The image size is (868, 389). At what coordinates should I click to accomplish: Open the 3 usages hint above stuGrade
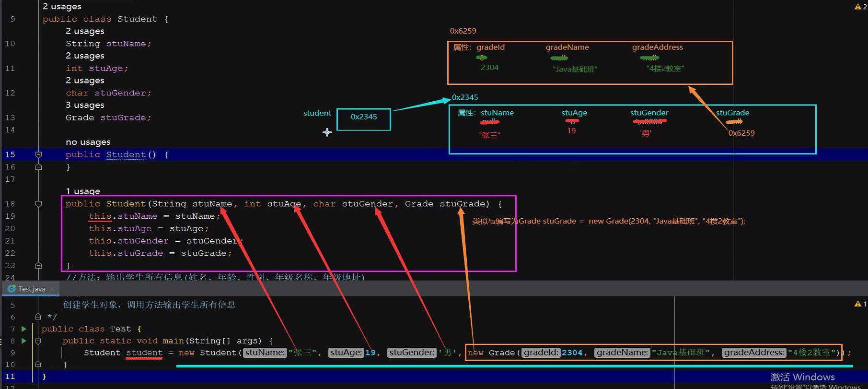pos(85,105)
